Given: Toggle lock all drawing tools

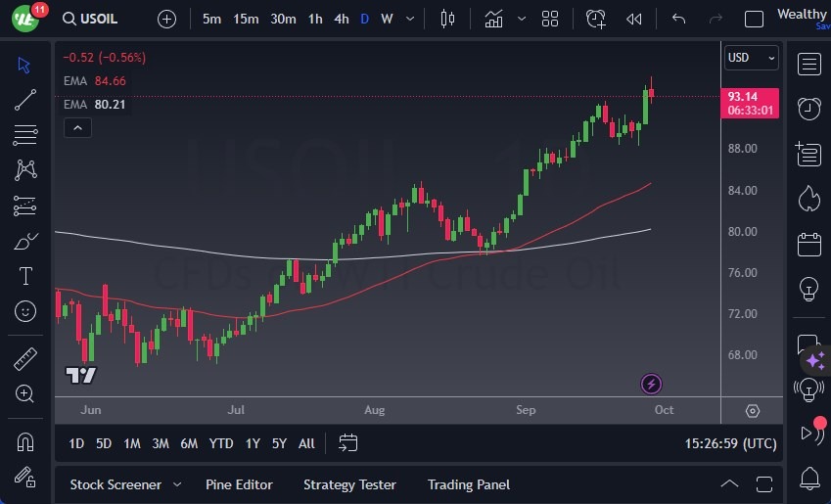Looking at the screenshot, I should click(25, 477).
